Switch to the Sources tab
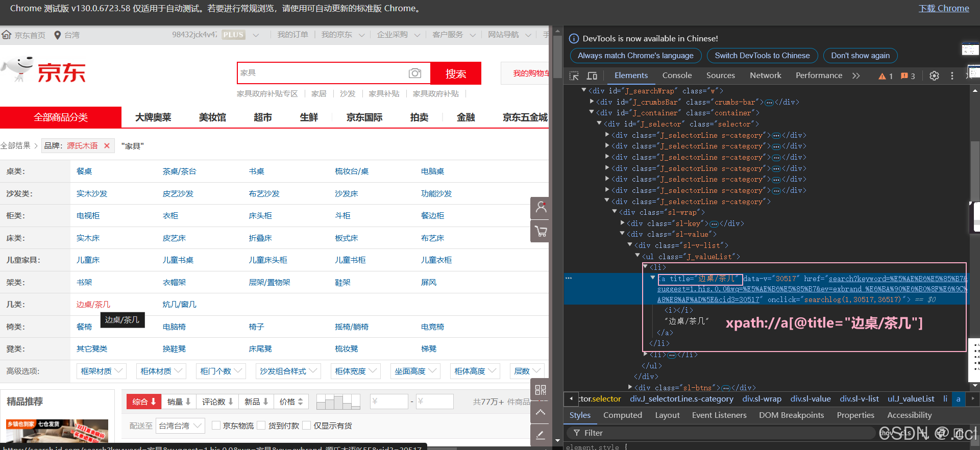 coord(720,76)
